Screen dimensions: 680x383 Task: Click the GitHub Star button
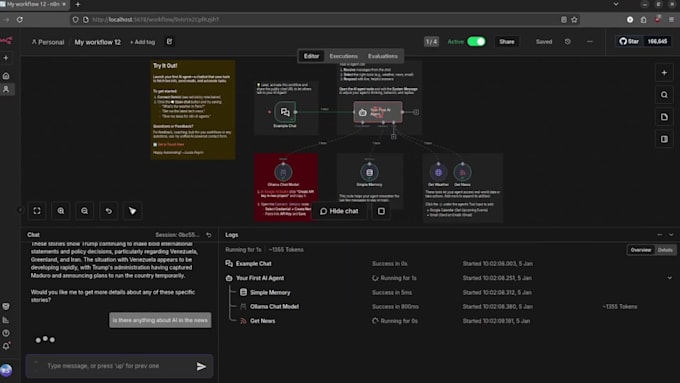click(x=629, y=42)
